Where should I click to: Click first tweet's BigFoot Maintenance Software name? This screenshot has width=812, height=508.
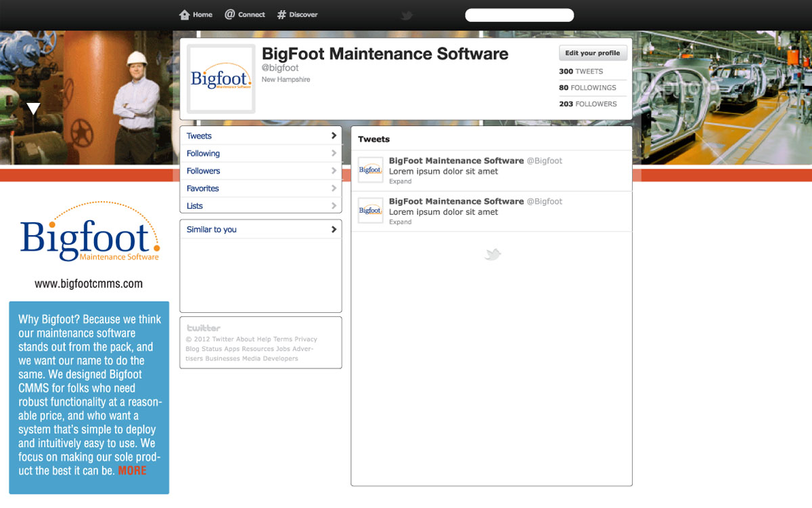(x=456, y=161)
